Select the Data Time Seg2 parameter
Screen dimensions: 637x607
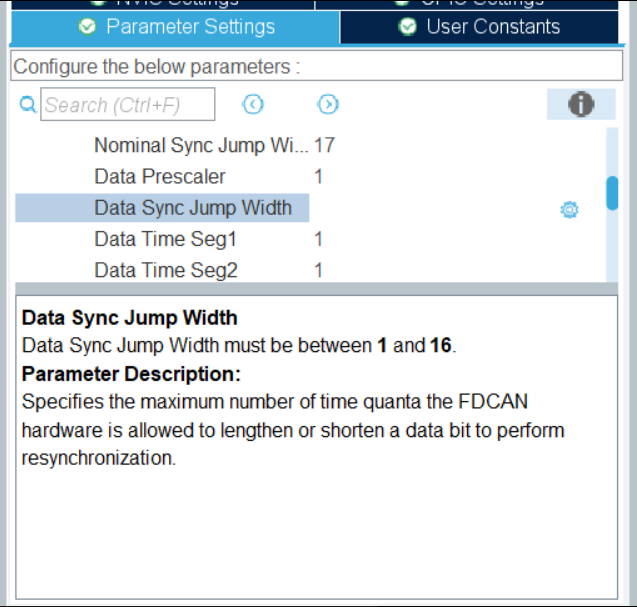pyautogui.click(x=166, y=270)
